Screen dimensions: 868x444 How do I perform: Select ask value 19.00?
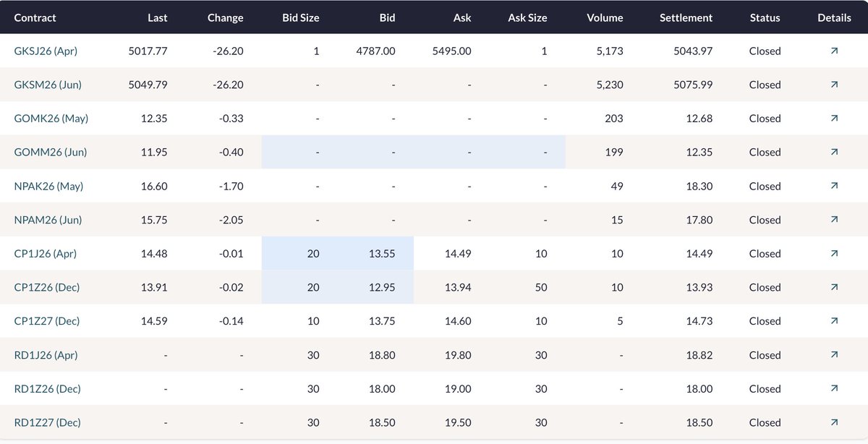pyautogui.click(x=459, y=389)
